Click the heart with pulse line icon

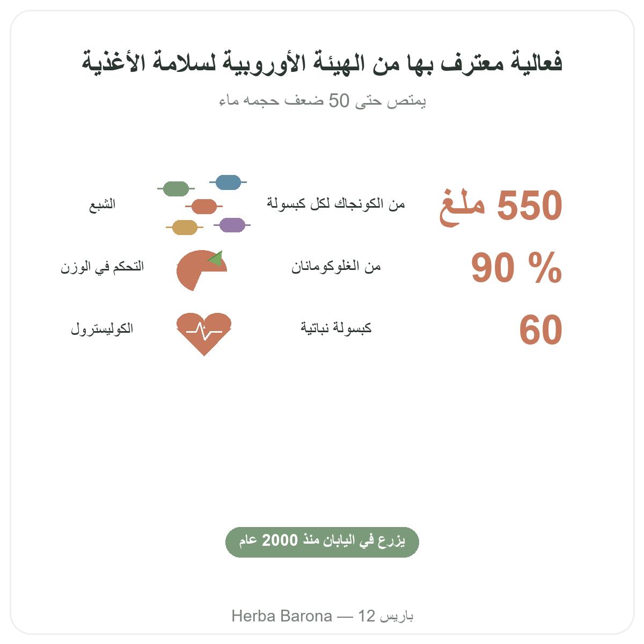click(204, 334)
